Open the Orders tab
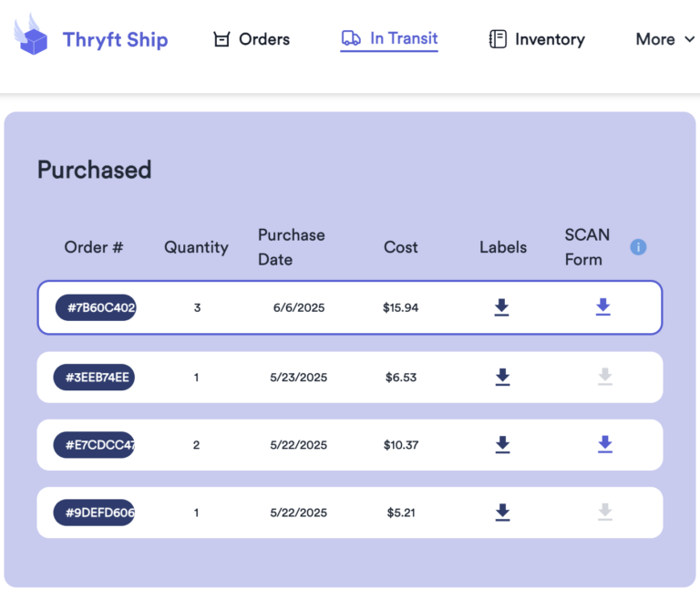 click(252, 39)
